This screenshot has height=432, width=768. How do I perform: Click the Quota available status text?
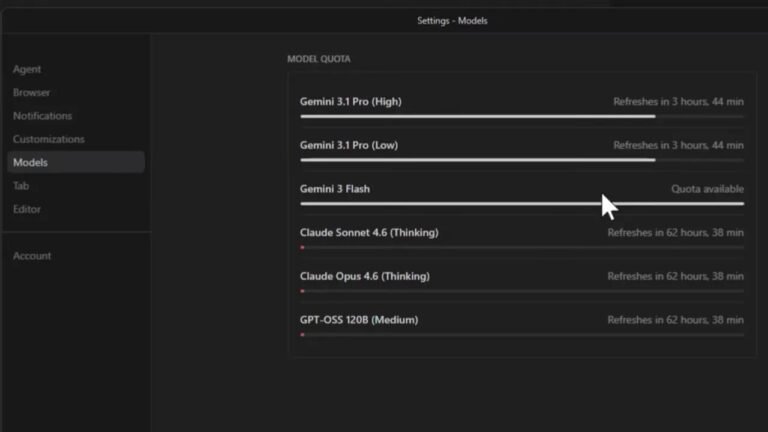707,189
